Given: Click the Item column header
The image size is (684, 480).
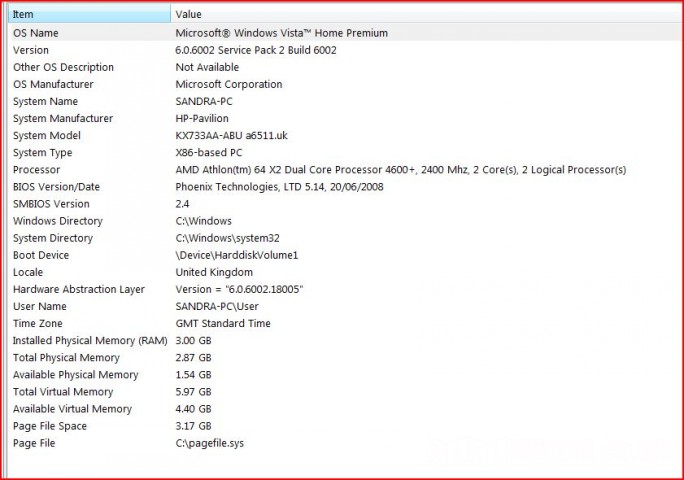Looking at the screenshot, I should [x=89, y=14].
